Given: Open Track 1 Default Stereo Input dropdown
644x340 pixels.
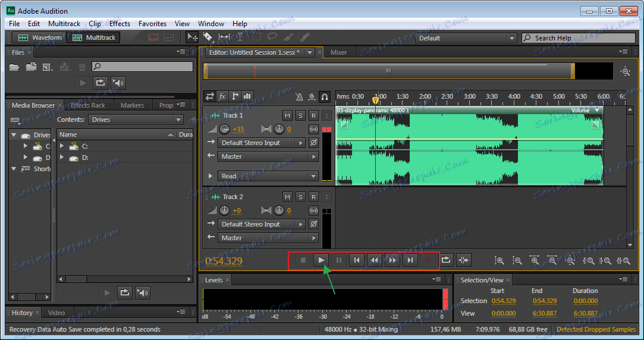Looking at the screenshot, I should pos(261,143).
